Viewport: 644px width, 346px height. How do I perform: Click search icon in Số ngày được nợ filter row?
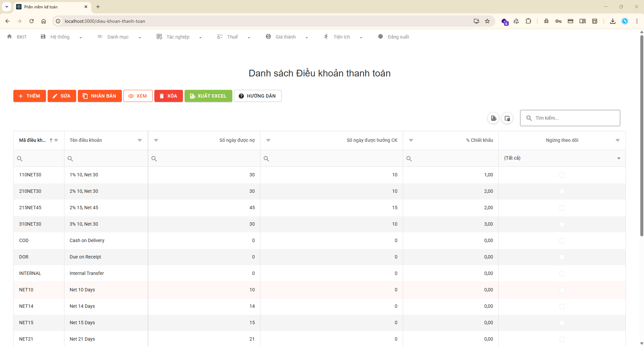click(154, 159)
